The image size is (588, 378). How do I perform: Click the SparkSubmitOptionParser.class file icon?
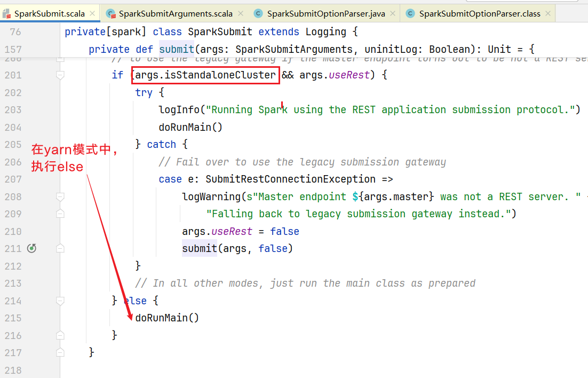pos(410,13)
